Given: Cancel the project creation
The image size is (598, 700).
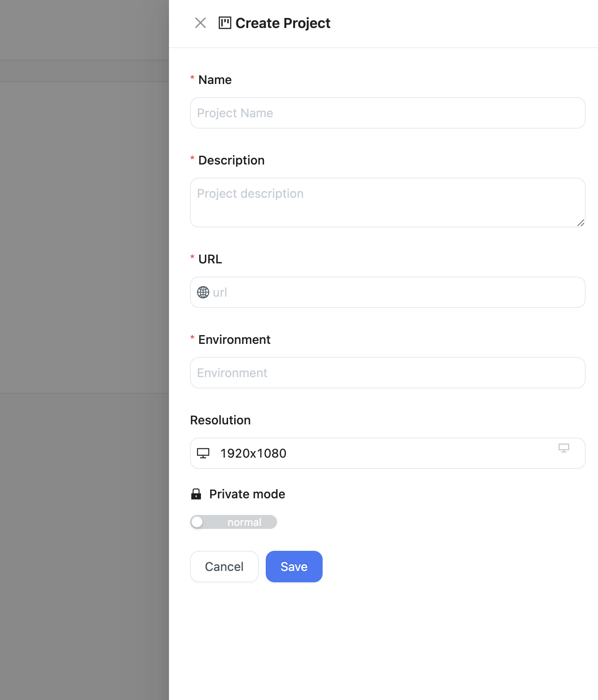Looking at the screenshot, I should (224, 567).
